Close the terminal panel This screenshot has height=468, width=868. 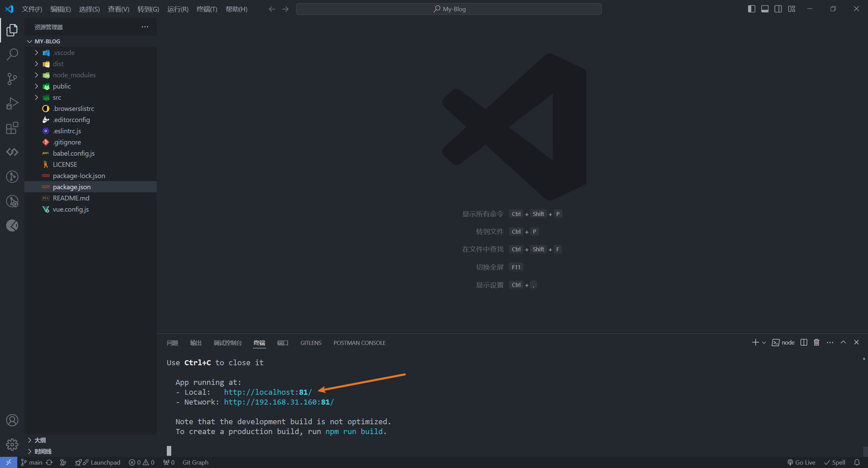[x=856, y=343]
